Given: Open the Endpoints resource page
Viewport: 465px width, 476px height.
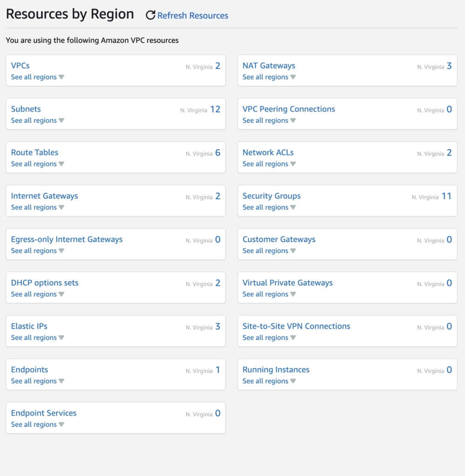Looking at the screenshot, I should click(x=29, y=370).
